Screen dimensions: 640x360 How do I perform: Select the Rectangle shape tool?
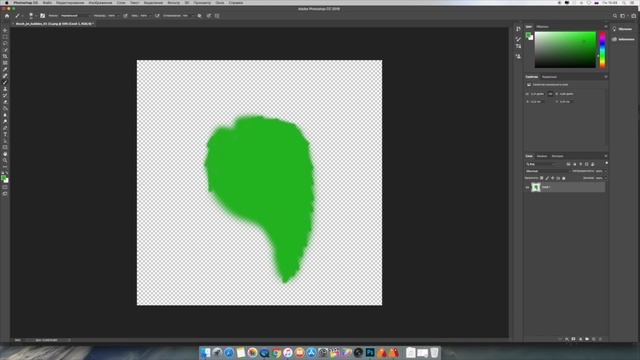coord(5,147)
